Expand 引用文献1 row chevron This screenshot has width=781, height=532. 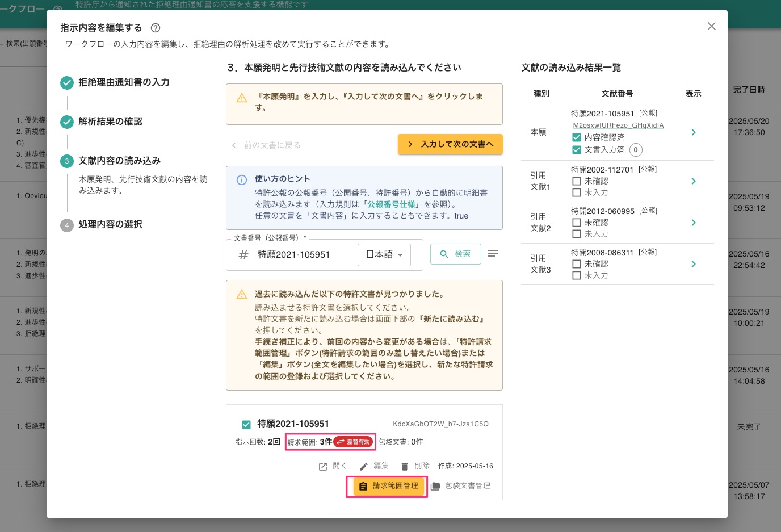[x=694, y=181]
